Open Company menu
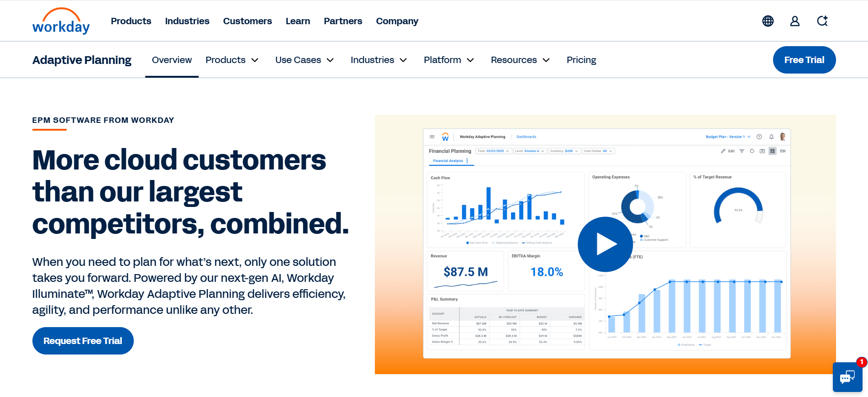The width and height of the screenshot is (868, 397). [397, 21]
